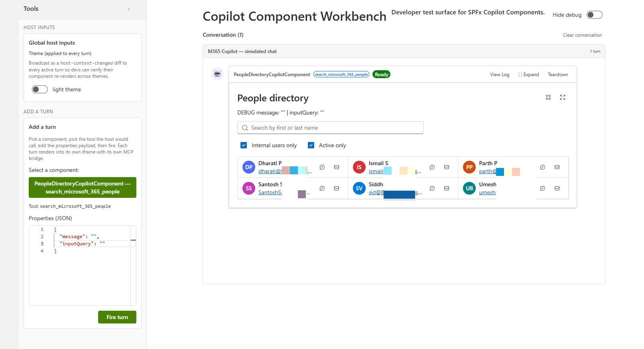The width and height of the screenshot is (644, 349).
Task: Click the SS avatar for Santosh
Action: click(249, 188)
